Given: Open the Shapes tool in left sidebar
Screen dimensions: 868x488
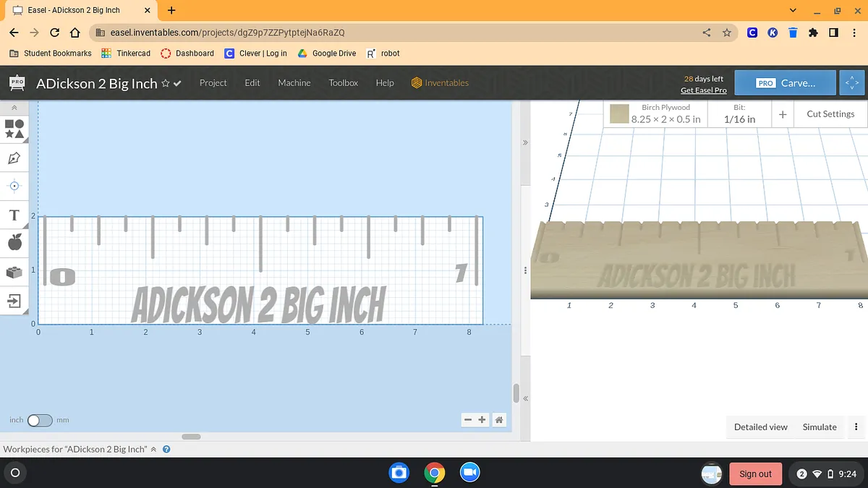Looking at the screenshot, I should [14, 129].
